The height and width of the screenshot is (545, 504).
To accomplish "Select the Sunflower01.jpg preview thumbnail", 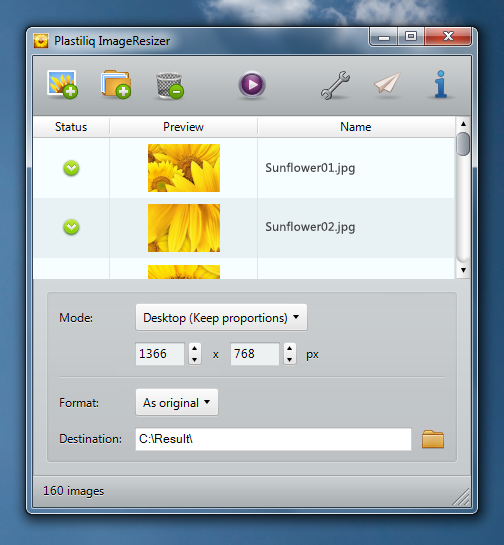I will coord(184,168).
